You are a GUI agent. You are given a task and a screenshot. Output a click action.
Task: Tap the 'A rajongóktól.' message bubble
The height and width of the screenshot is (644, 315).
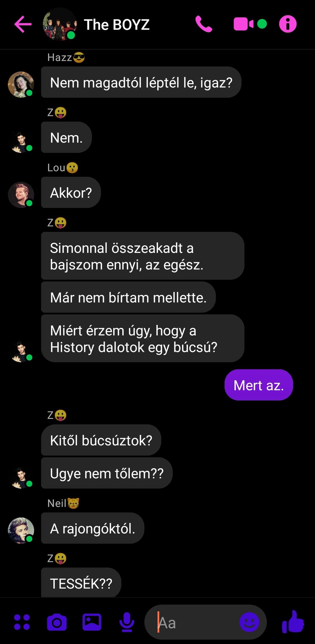93,528
